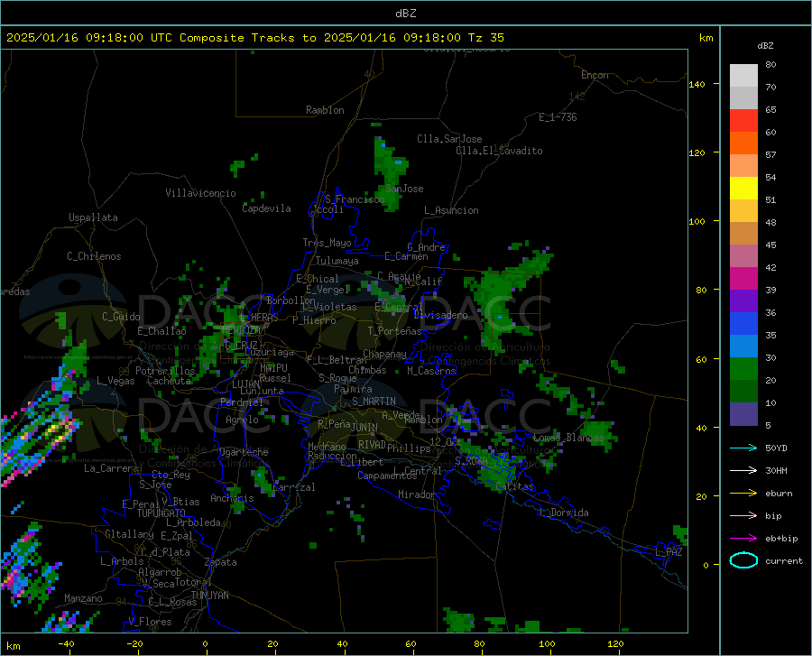Click the Villavicencio place label
The image size is (812, 656).
(x=200, y=193)
